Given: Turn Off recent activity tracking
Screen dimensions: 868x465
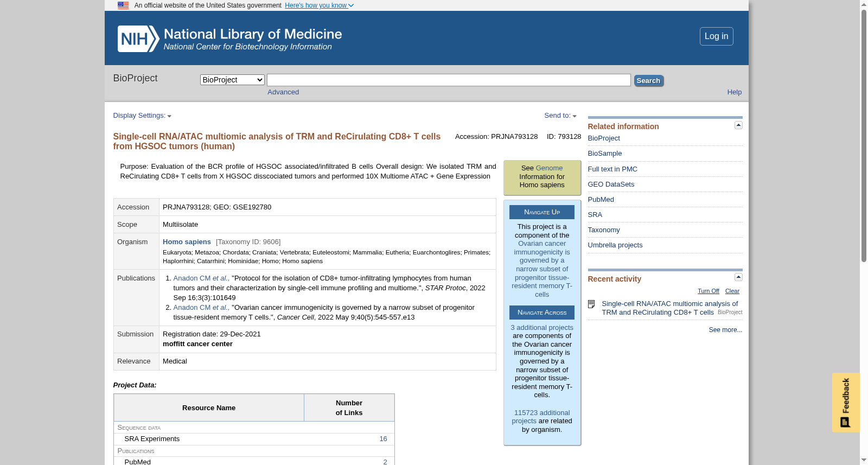Looking at the screenshot, I should point(709,291).
